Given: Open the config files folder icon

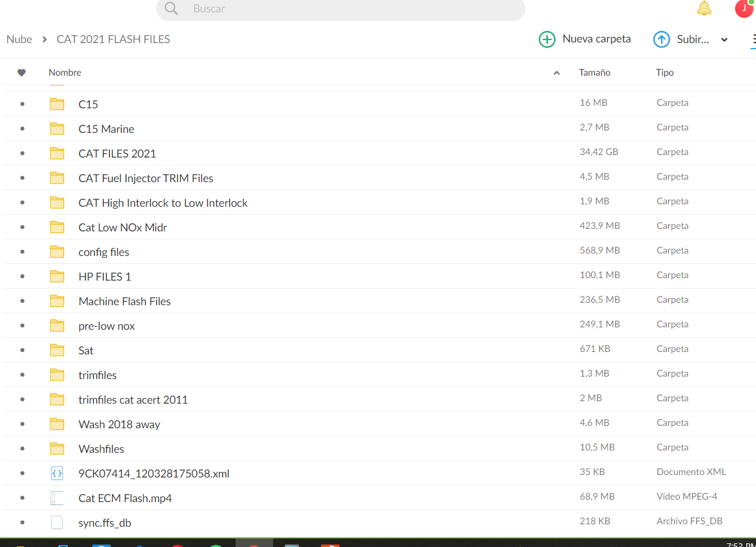Looking at the screenshot, I should (x=57, y=252).
